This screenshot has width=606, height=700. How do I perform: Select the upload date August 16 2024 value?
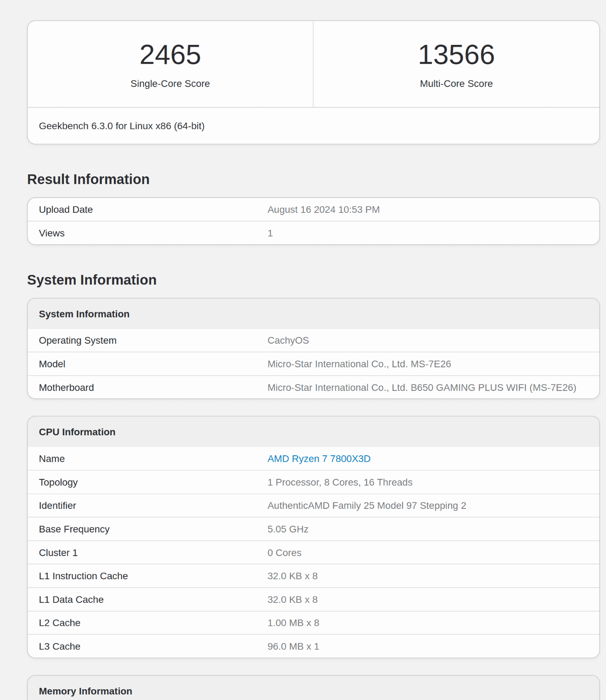pyautogui.click(x=323, y=210)
